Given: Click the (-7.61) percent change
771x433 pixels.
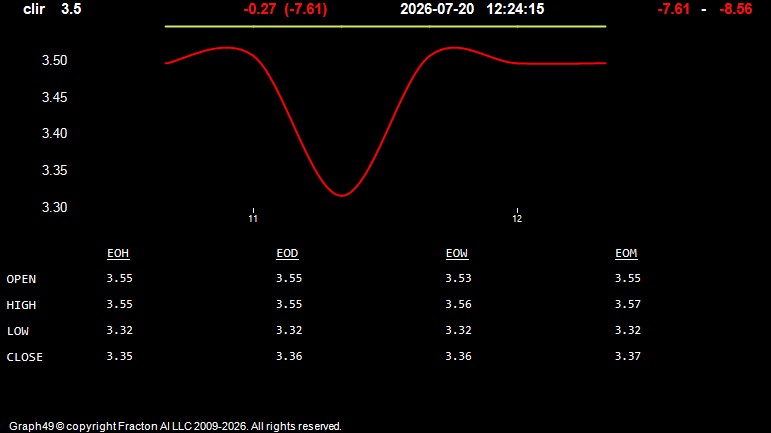Looking at the screenshot, I should point(306,9).
